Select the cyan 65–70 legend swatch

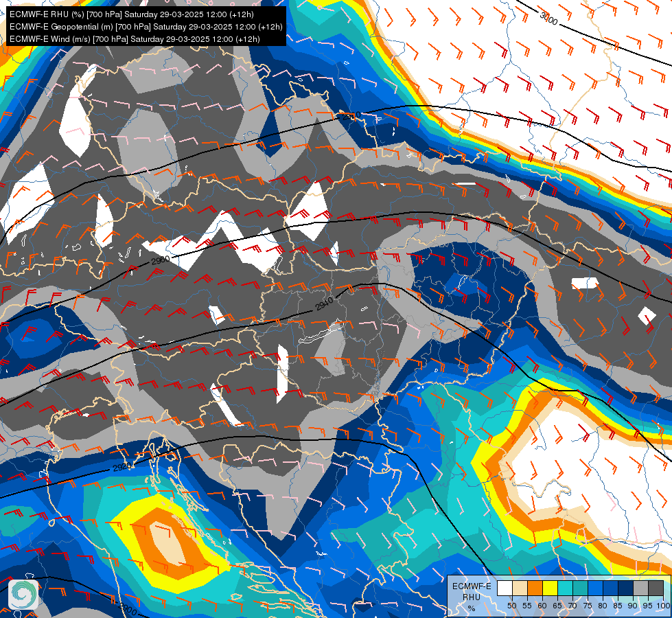(566, 588)
